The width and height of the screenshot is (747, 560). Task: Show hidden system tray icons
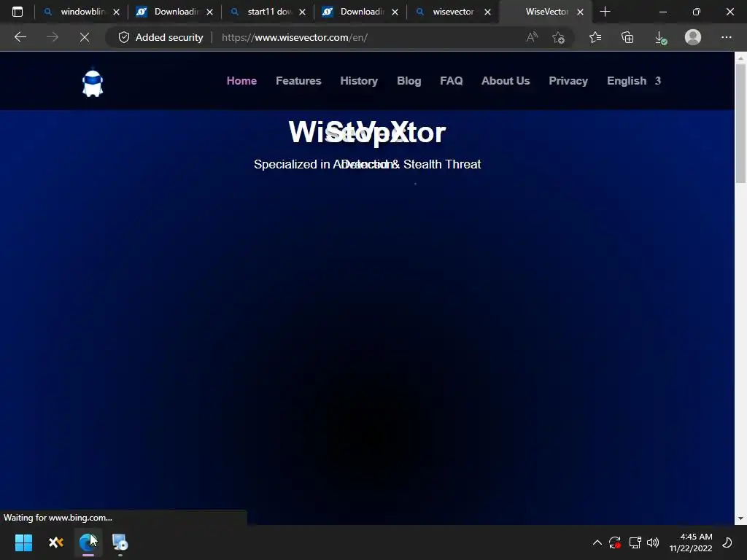click(x=597, y=542)
